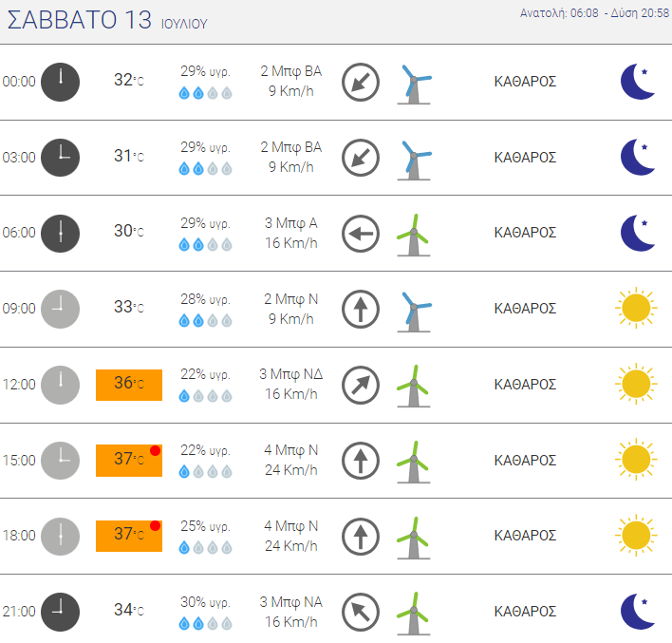
Task: Click the ΚΑΘΑΡΟΣ label at 09:00
Action: (x=525, y=309)
